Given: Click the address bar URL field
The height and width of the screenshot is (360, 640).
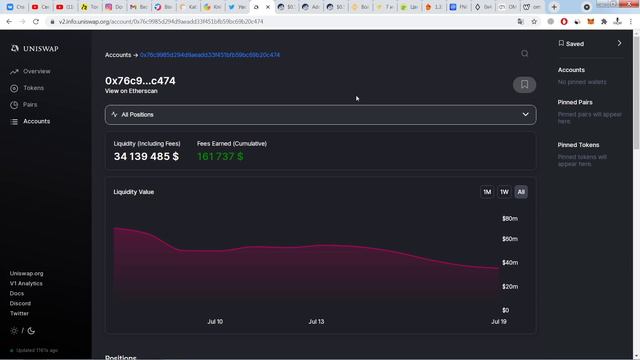Looking at the screenshot, I should [x=282, y=22].
